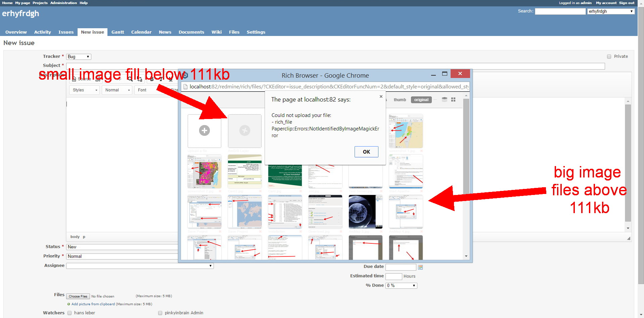Expand the % Done dropdown
The height and width of the screenshot is (318, 644).
(x=401, y=286)
